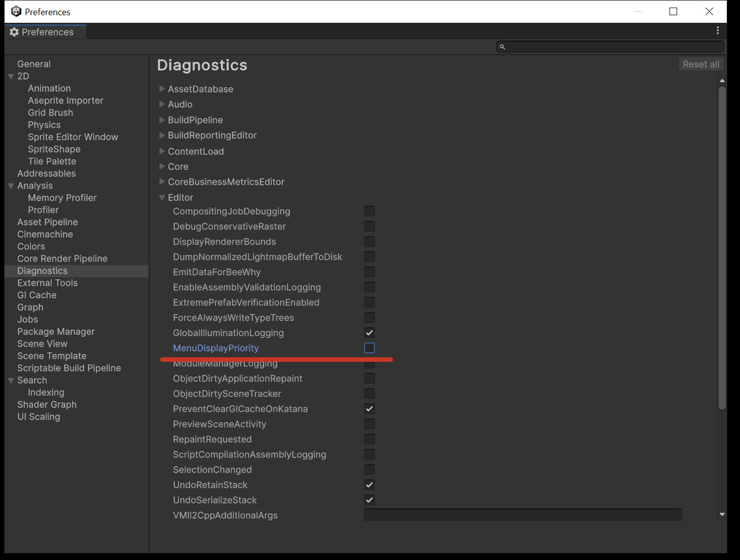Check EmitDataForBeeWhy
This screenshot has width=740, height=560.
369,272
